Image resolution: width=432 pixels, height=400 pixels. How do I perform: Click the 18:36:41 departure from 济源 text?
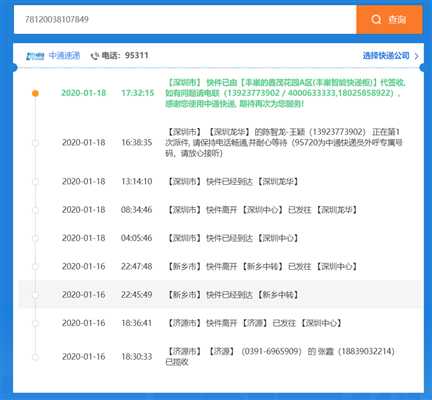pos(255,323)
